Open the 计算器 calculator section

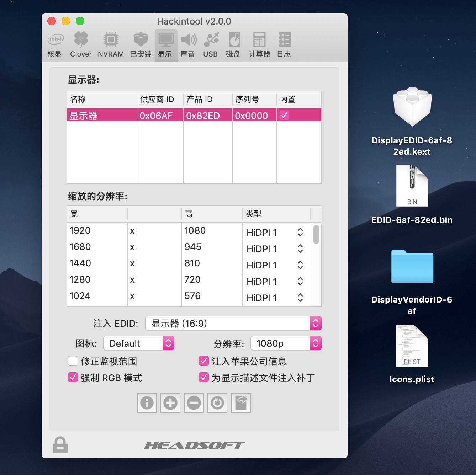point(259,43)
